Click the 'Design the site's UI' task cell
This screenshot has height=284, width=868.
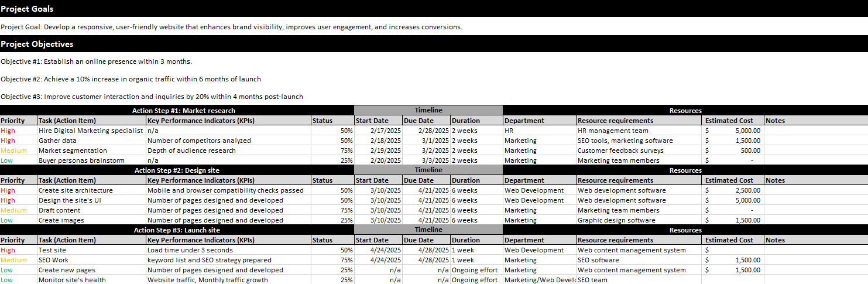pos(91,200)
